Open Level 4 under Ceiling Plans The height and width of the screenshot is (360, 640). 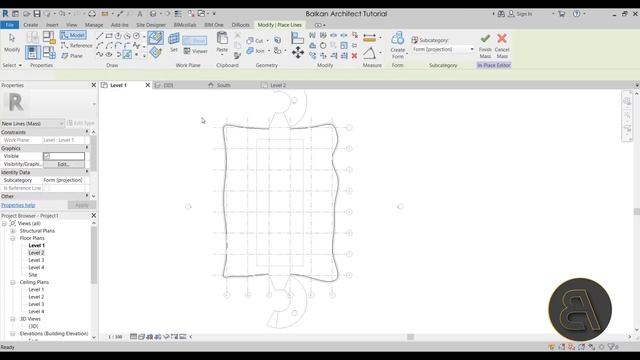pos(36,312)
